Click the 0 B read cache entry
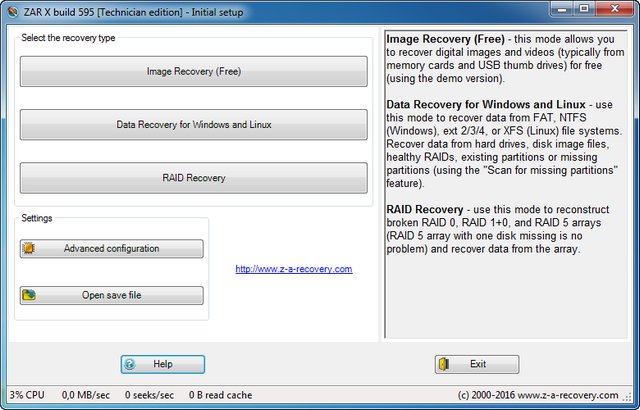640x410 pixels. click(220, 395)
